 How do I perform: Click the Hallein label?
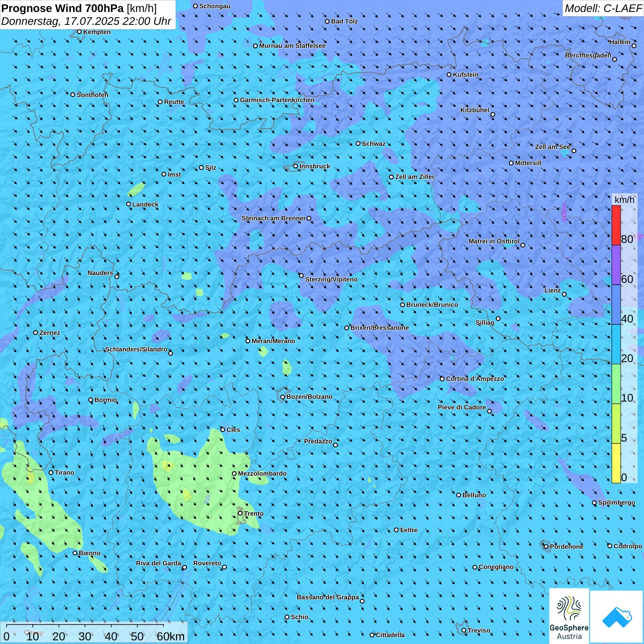(x=620, y=42)
